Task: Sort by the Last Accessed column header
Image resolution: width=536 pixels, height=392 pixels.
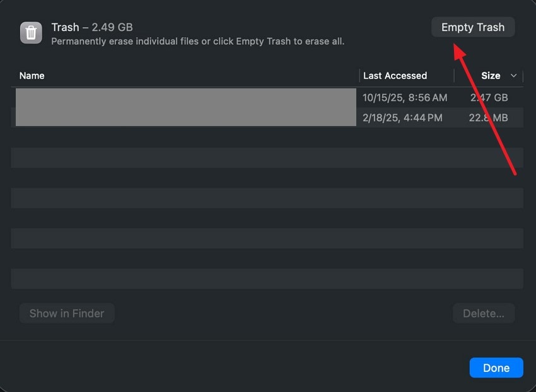Action: 395,76
